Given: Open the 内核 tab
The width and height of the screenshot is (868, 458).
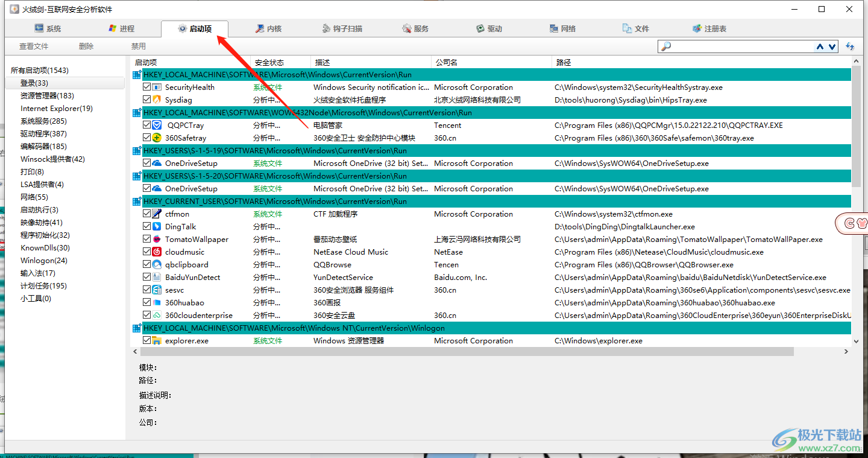Looking at the screenshot, I should [x=268, y=28].
